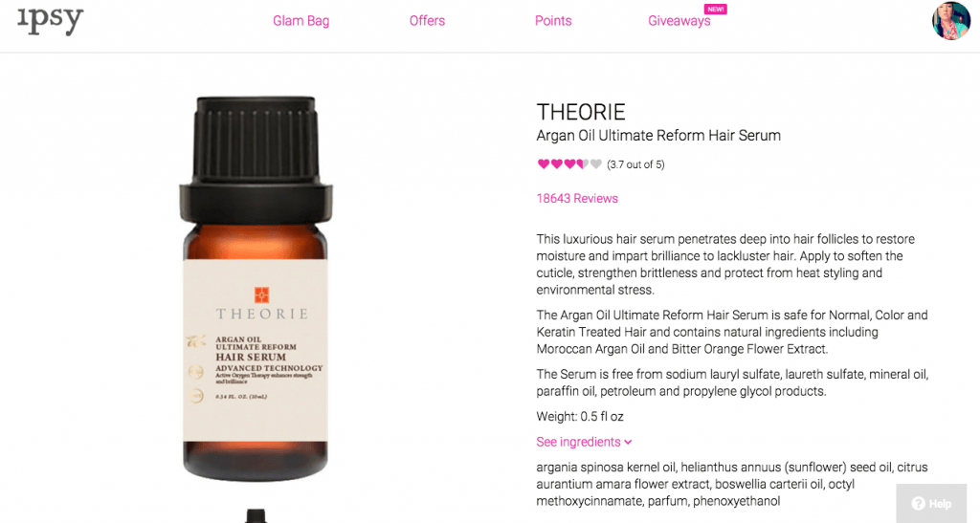Click the NEW! badge above Giveaways
This screenshot has width=980, height=523.
pos(716,10)
